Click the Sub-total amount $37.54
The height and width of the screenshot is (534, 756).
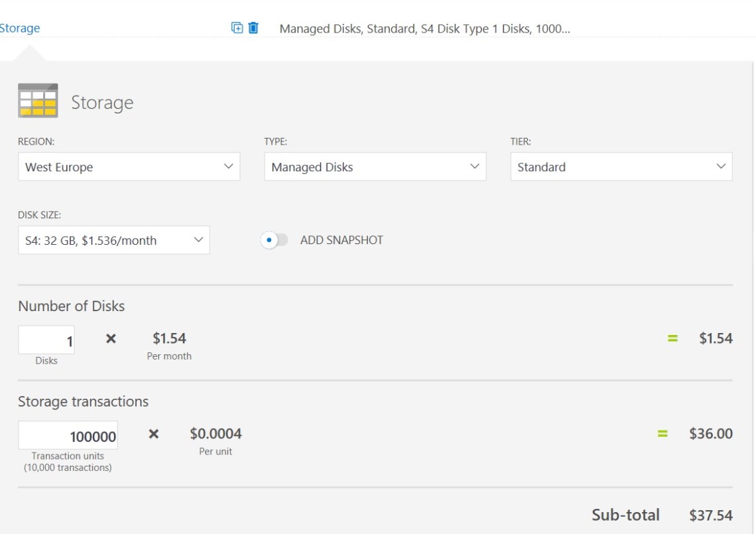(711, 515)
